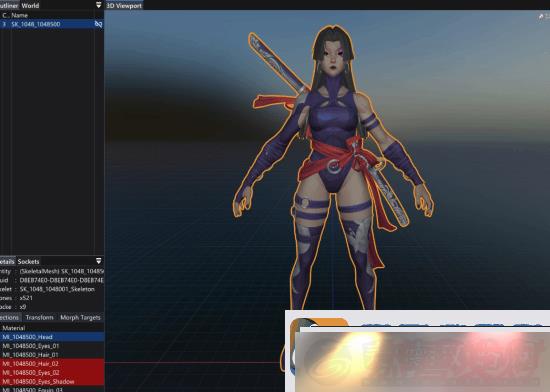
Task: Toggle visibility eye icon for SK_1048_1048500
Action: point(99,24)
